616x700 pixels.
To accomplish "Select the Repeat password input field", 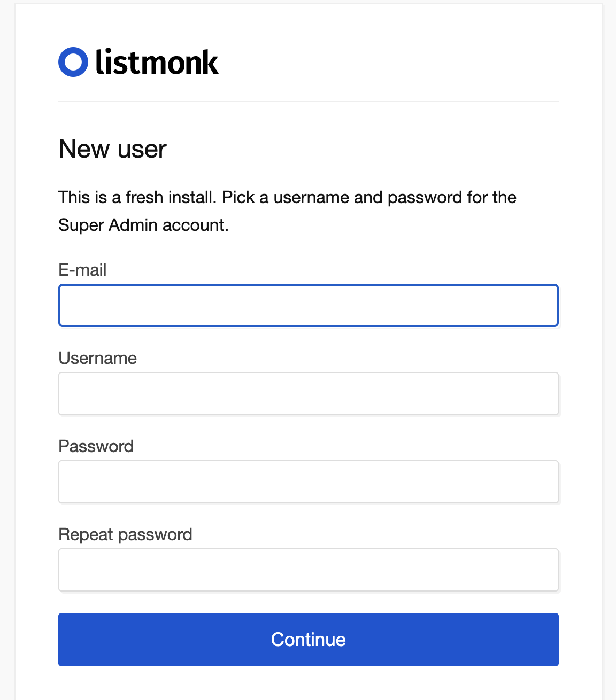I will click(x=308, y=570).
